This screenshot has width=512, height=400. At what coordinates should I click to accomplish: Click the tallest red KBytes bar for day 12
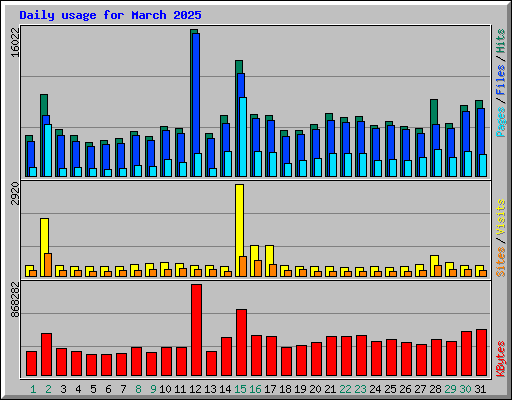pos(196,330)
